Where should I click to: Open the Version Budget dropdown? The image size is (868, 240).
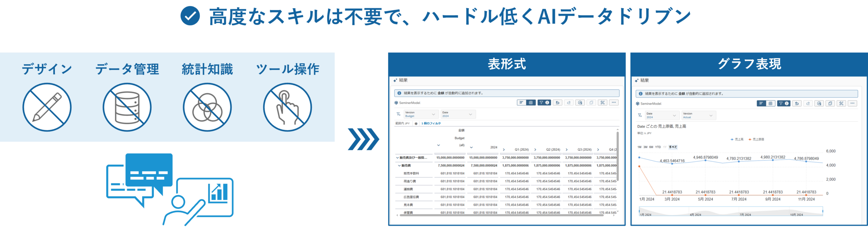[420, 114]
